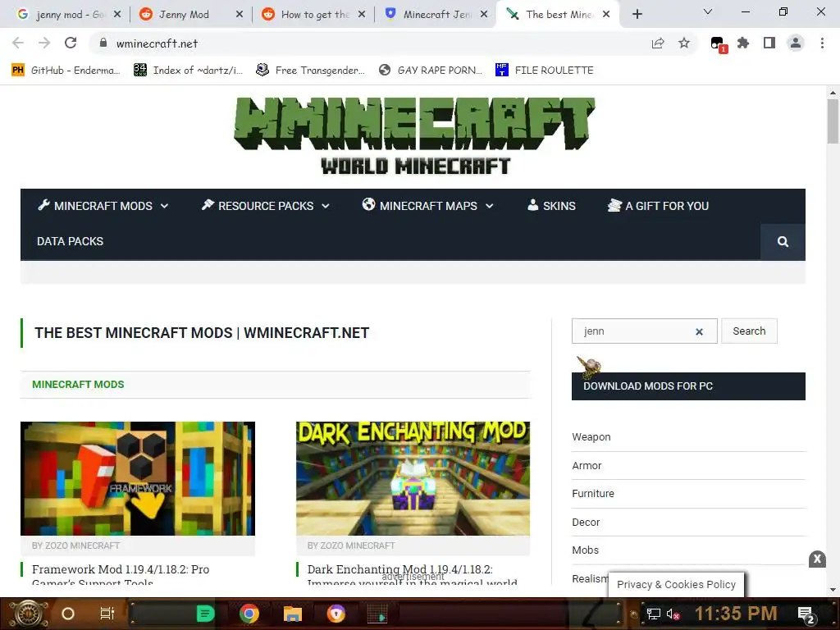Clear the 'jenn' search text
Image resolution: width=840 pixels, height=630 pixels.
pyautogui.click(x=699, y=331)
